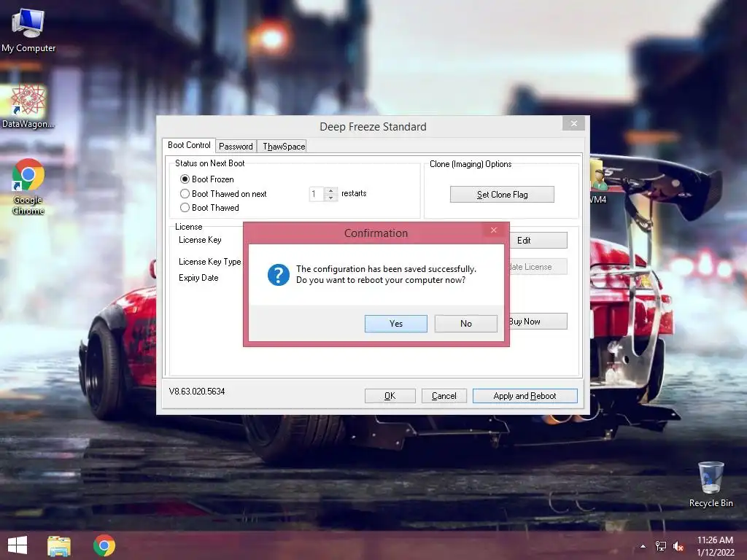Click the License Key label text
This screenshot has width=747, height=560.
pyautogui.click(x=200, y=239)
